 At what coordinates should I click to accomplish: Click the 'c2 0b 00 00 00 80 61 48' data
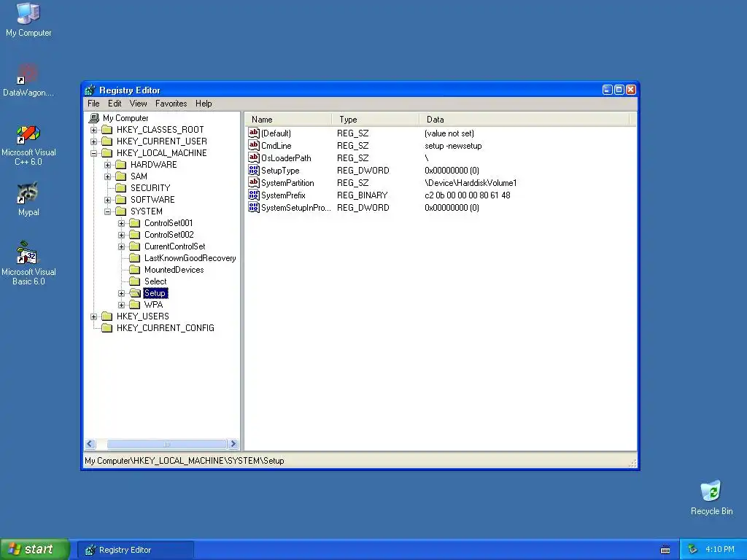(x=468, y=195)
